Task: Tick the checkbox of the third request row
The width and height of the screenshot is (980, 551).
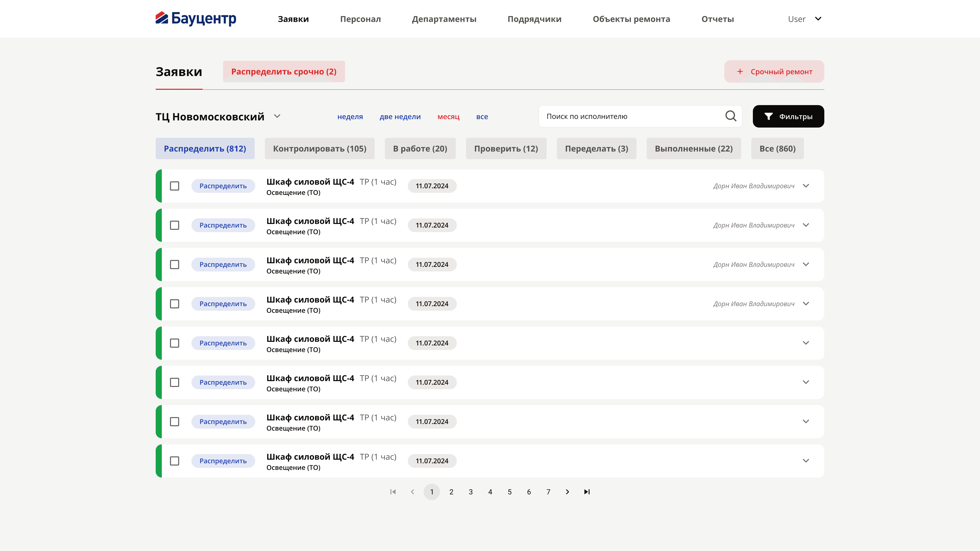Action: tap(175, 265)
